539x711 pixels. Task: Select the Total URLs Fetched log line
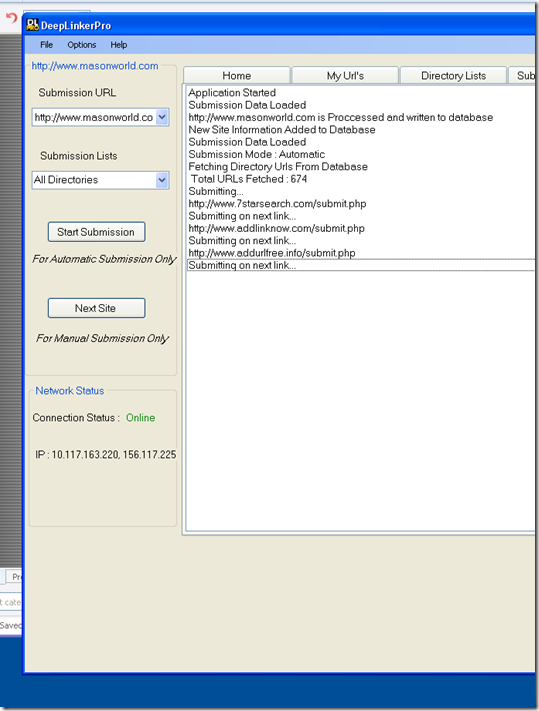[x=249, y=179]
